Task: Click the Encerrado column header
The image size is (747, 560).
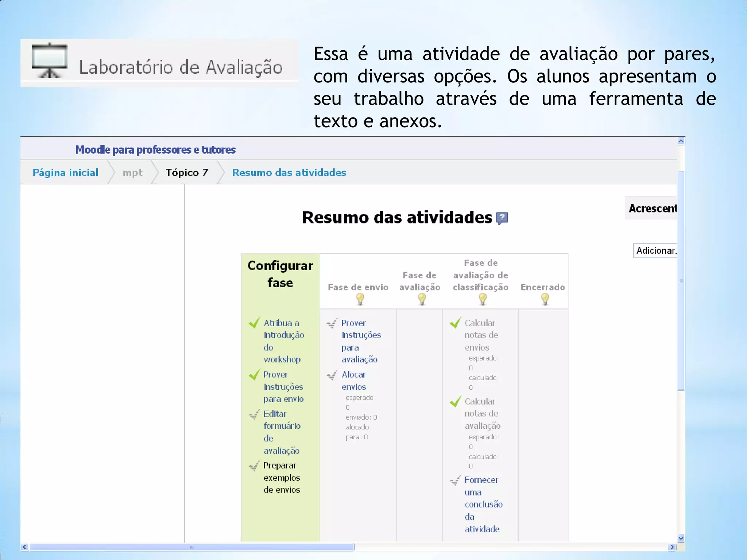Action: pyautogui.click(x=543, y=287)
